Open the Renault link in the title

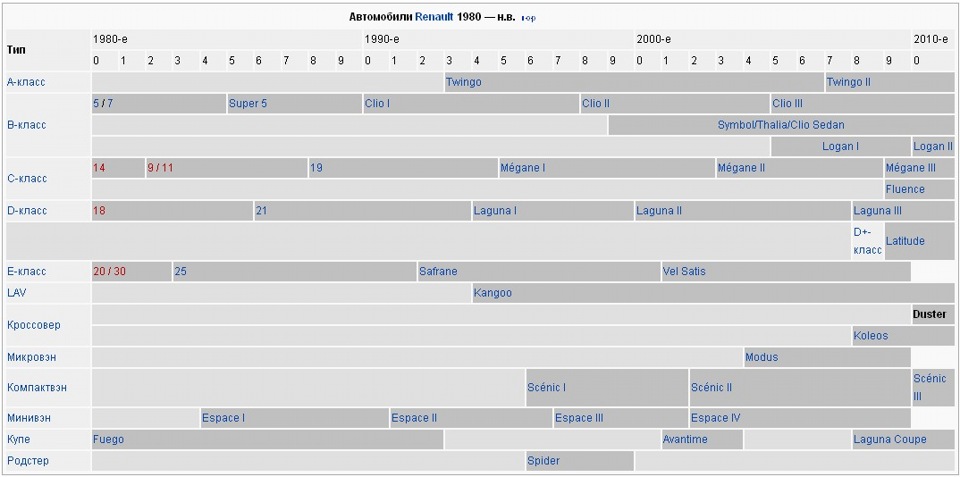434,18
